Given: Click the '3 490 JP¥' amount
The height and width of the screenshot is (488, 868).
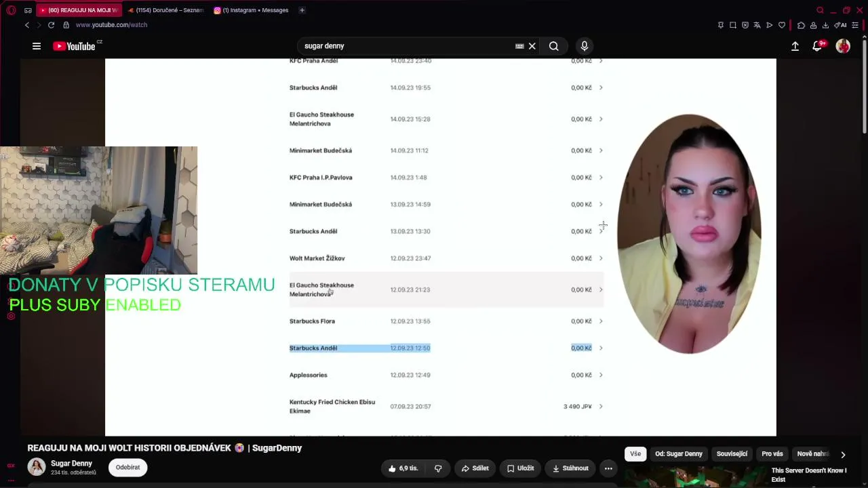Looking at the screenshot, I should pyautogui.click(x=578, y=407).
